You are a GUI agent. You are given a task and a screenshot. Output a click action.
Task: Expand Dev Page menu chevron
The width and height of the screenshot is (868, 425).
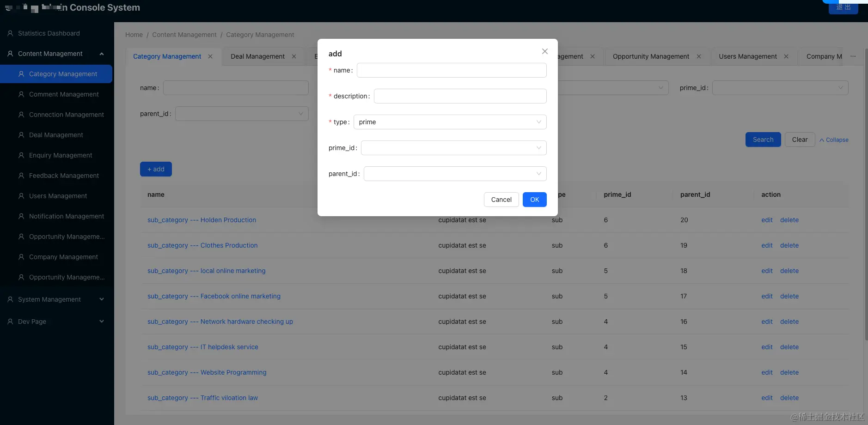pyautogui.click(x=102, y=322)
